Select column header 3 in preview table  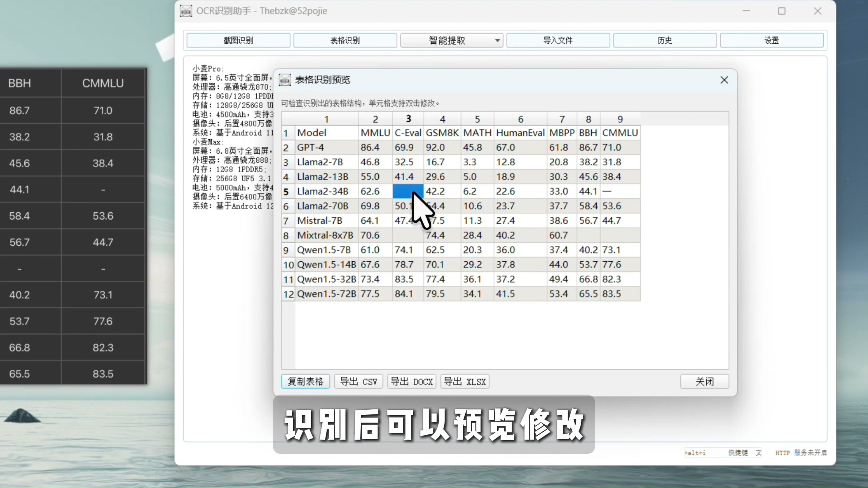[x=408, y=119]
